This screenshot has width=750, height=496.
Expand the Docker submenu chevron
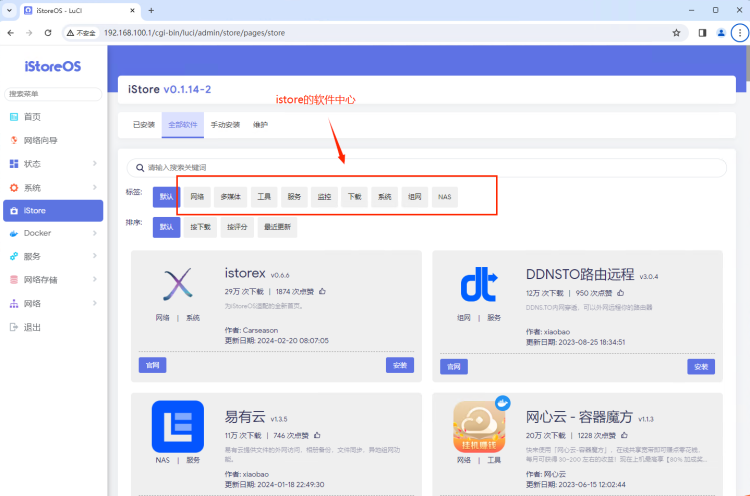[95, 233]
